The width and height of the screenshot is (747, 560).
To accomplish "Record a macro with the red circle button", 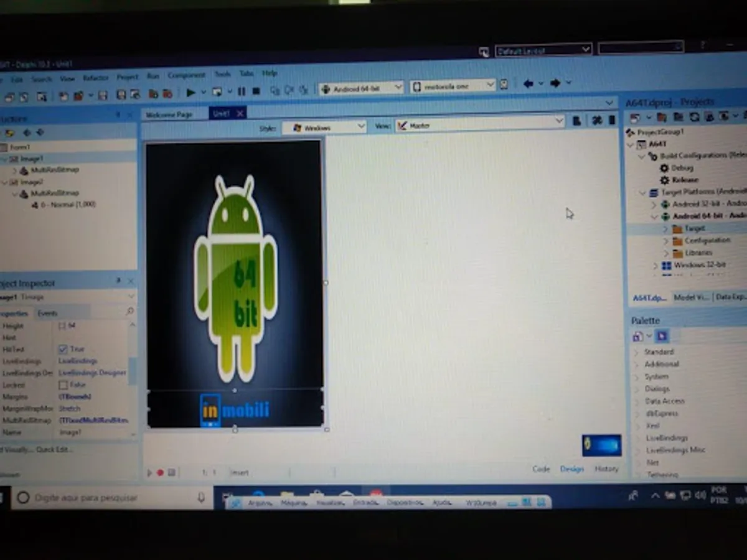I will coord(160,473).
